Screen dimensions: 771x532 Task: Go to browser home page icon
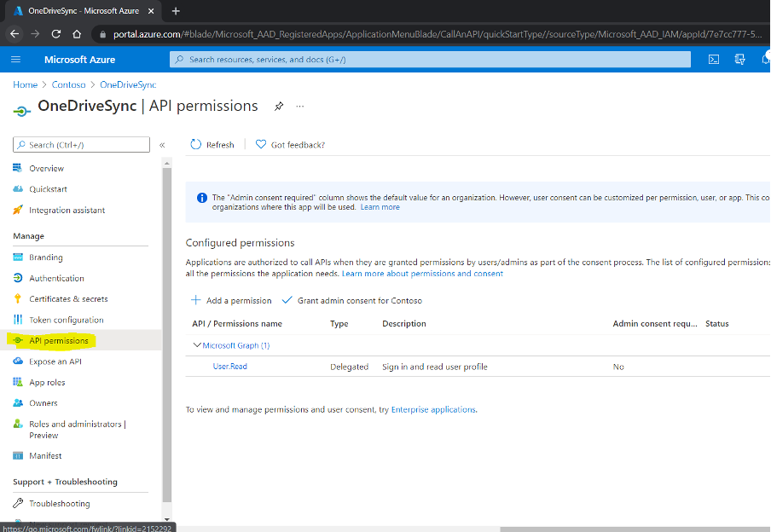pyautogui.click(x=77, y=34)
